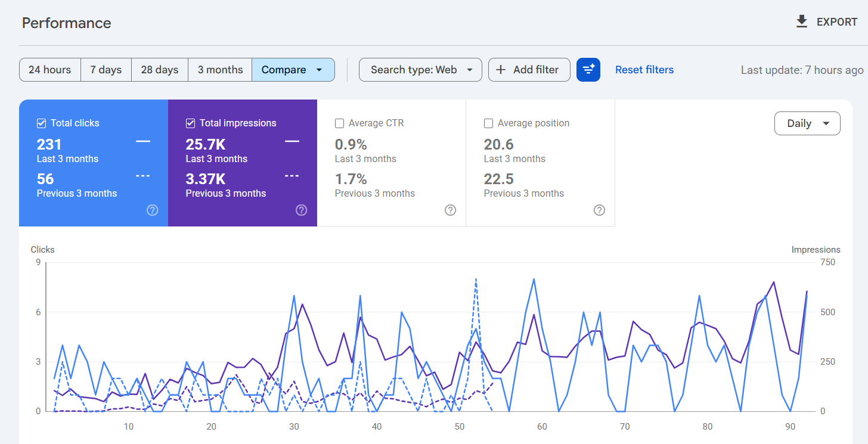Viewport: 868px width, 444px height.
Task: Switch to the 7 days range
Action: pyautogui.click(x=106, y=70)
